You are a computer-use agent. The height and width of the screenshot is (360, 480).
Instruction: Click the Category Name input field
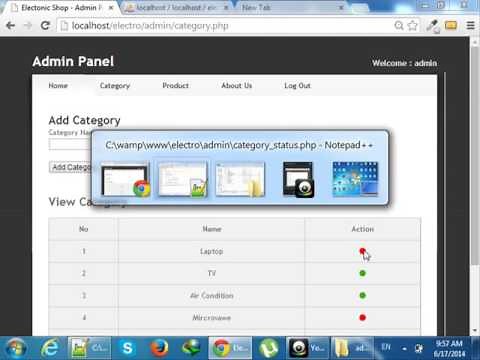(70, 144)
